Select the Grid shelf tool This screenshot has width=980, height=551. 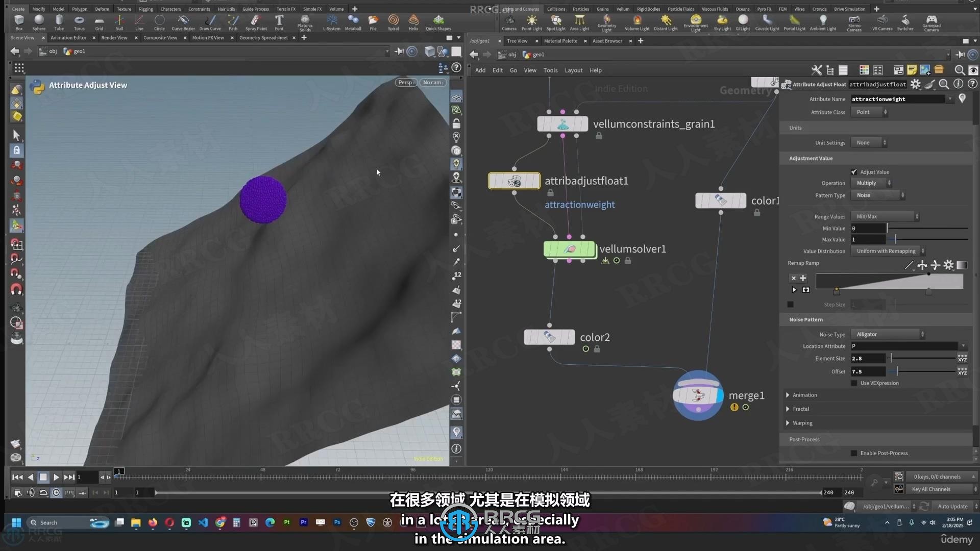coord(99,22)
